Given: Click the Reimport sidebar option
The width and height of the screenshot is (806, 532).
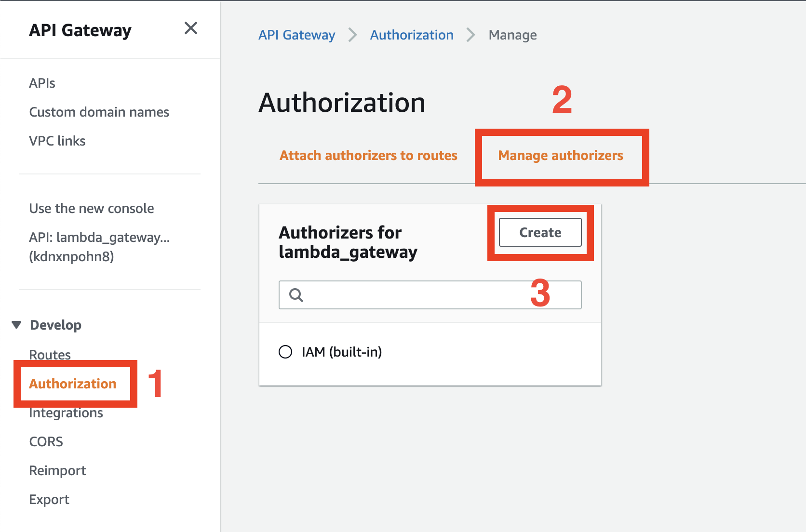Looking at the screenshot, I should (57, 470).
